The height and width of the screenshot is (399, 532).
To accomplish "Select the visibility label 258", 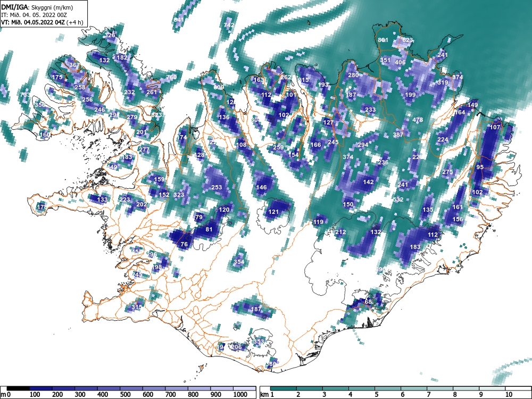I will click(x=80, y=87).
